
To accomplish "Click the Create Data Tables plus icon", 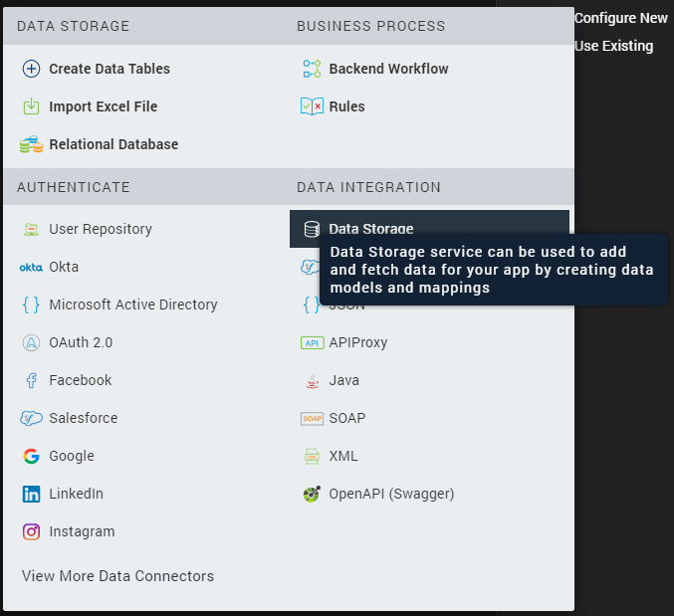I will tap(31, 69).
